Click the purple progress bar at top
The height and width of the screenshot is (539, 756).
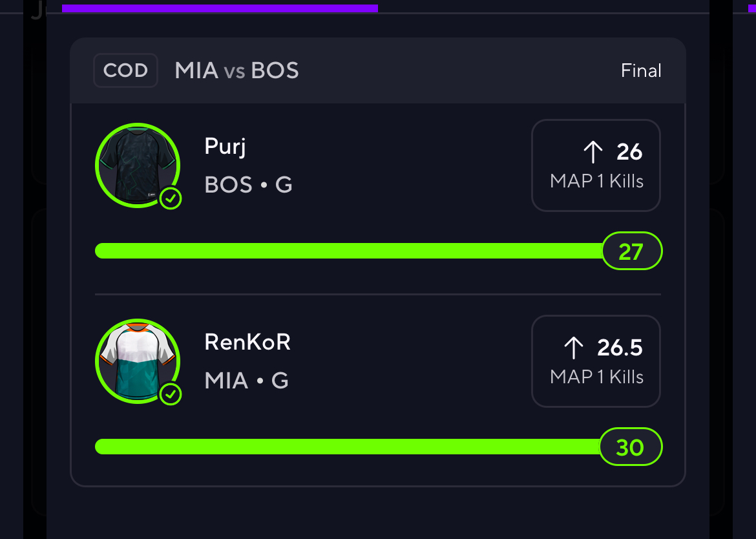click(220, 8)
